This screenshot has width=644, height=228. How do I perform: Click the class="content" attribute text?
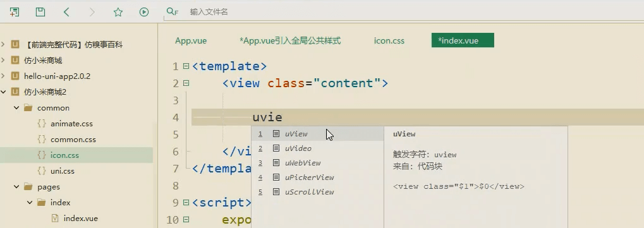(x=324, y=83)
